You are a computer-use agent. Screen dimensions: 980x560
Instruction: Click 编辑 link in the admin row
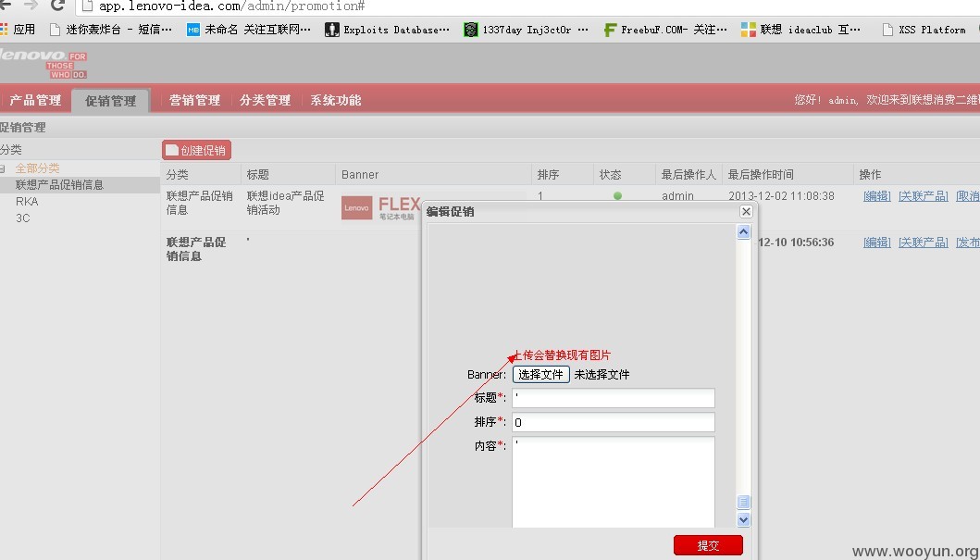[x=877, y=196]
